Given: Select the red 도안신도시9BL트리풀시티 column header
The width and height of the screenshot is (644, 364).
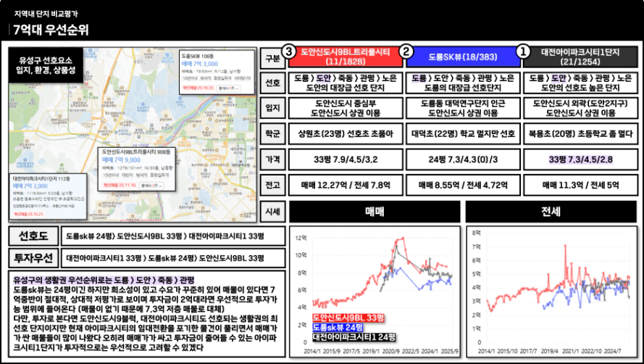Looking at the screenshot, I should pyautogui.click(x=346, y=57).
